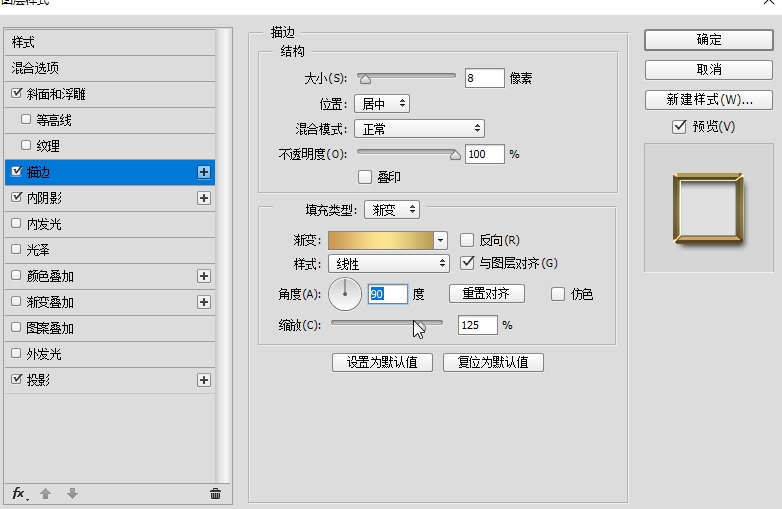
Task: Click the 大小 size input field
Action: [484, 78]
